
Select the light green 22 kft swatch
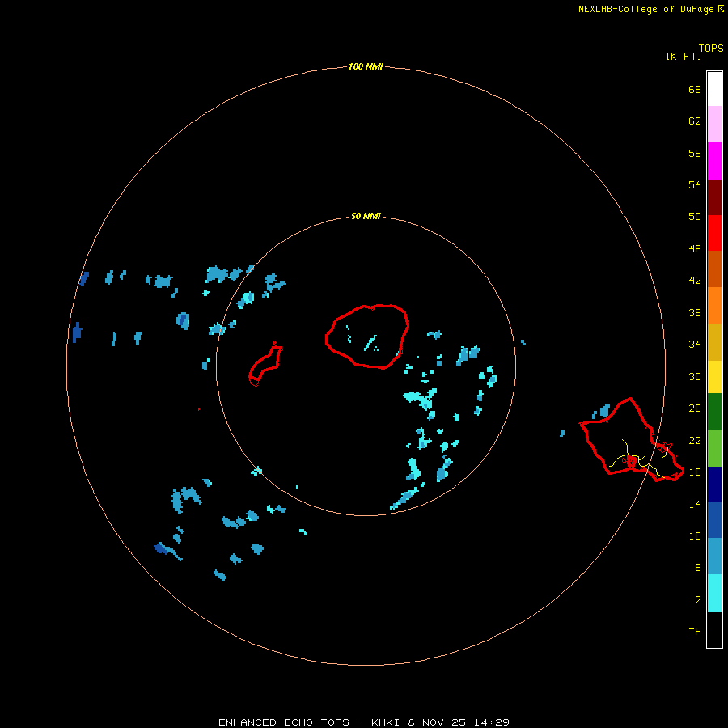pos(714,448)
